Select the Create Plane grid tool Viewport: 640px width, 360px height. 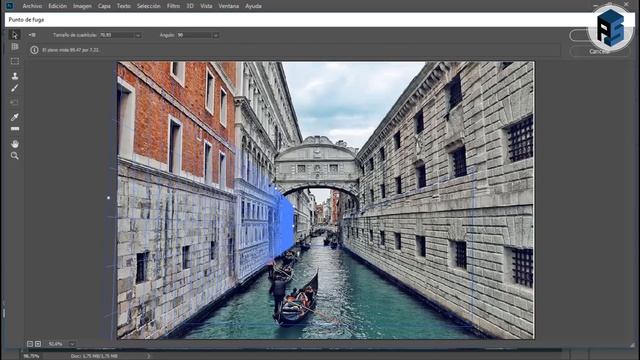15,47
